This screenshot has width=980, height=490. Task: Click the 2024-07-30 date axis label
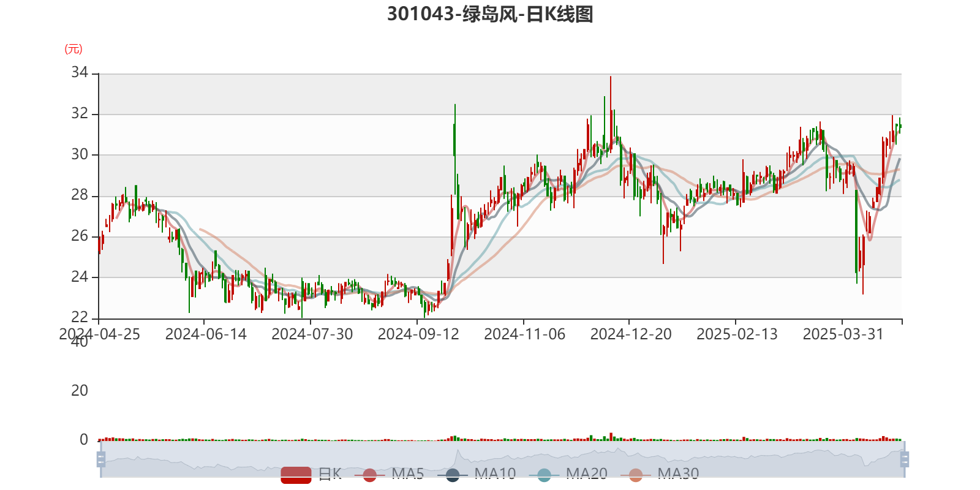pyautogui.click(x=312, y=334)
